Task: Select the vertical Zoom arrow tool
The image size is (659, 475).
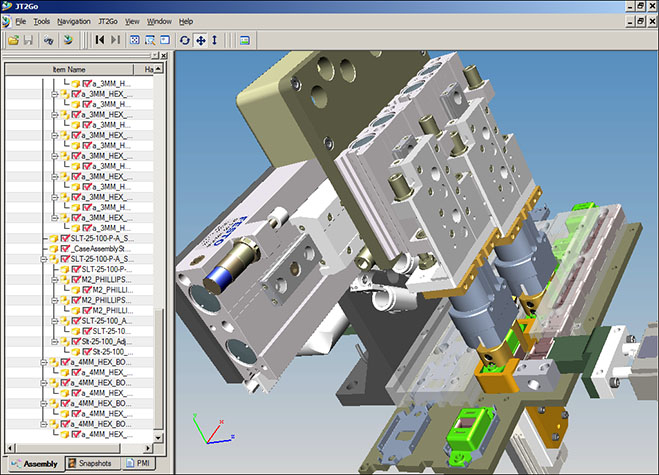Action: click(x=214, y=40)
